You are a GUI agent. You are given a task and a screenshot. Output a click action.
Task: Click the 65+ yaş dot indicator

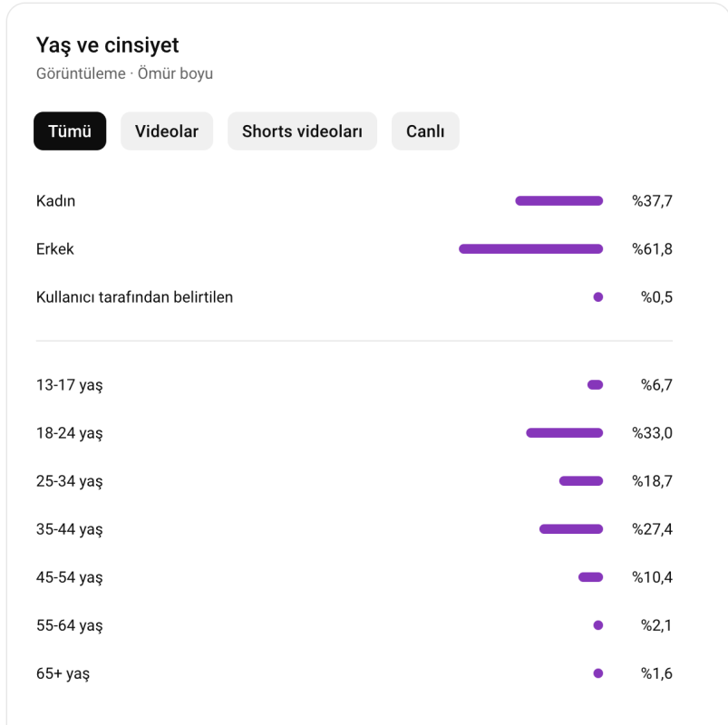tap(598, 673)
